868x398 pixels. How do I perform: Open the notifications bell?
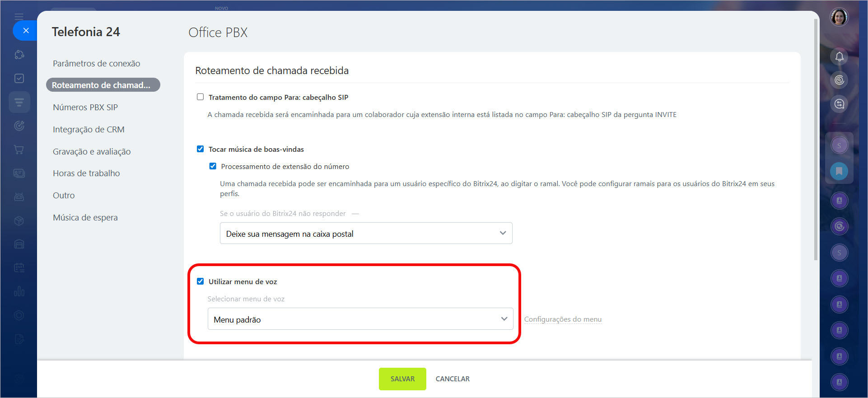pos(839,56)
